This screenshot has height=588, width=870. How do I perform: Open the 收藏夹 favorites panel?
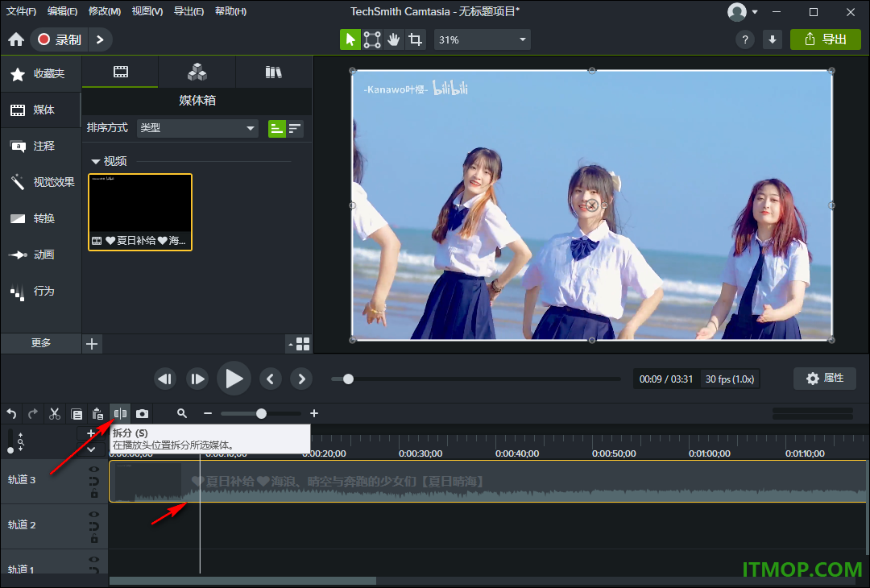(41, 74)
